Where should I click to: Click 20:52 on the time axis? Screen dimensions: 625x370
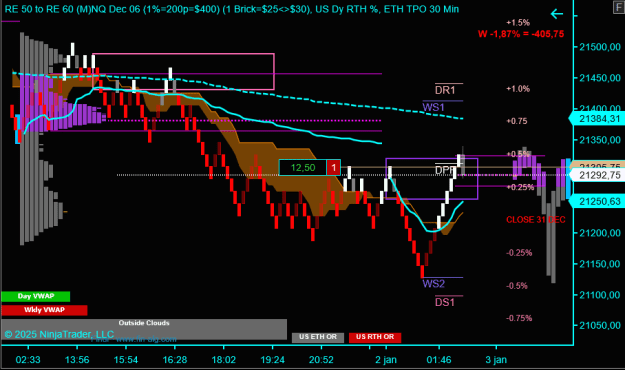321,360
